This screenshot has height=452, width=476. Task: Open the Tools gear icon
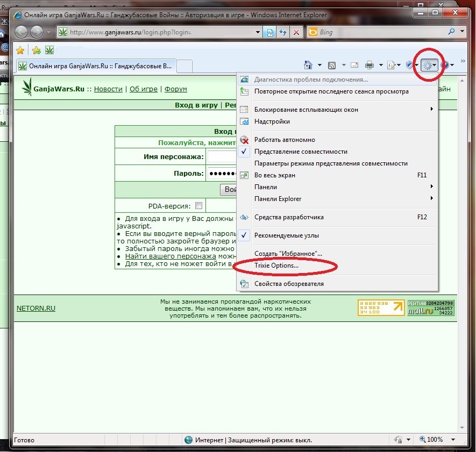(x=428, y=65)
